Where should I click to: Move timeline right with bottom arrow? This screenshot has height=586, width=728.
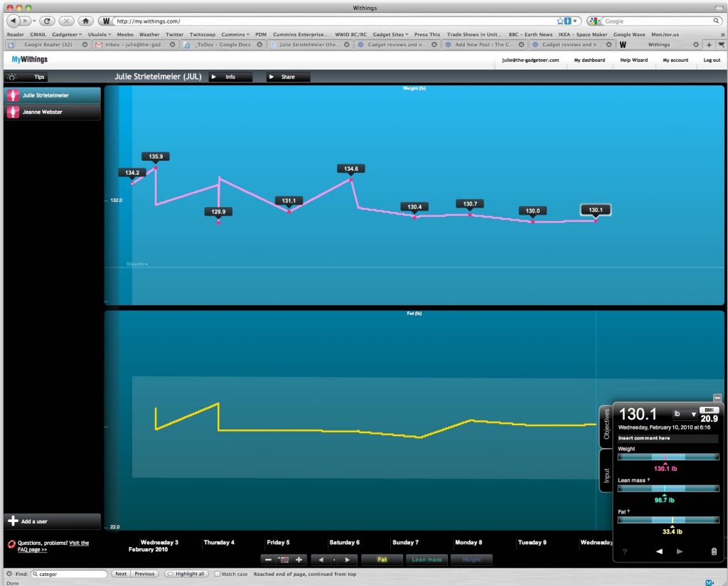[x=347, y=560]
